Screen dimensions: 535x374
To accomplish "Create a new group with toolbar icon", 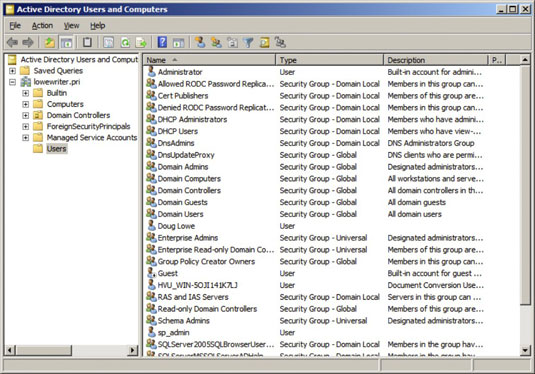I will point(216,42).
